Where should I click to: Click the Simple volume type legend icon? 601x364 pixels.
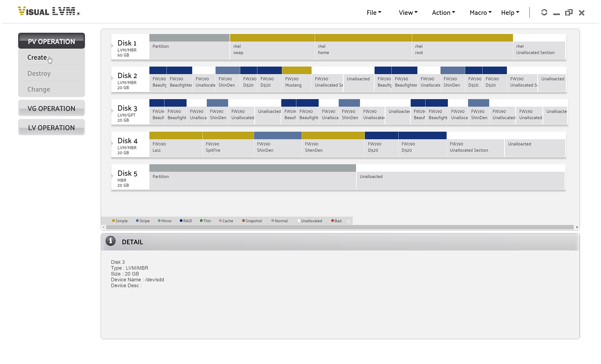click(x=111, y=221)
